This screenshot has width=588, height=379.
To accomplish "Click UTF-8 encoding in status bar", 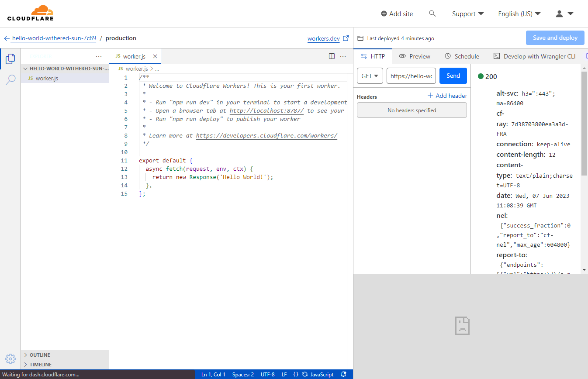I will 268,375.
